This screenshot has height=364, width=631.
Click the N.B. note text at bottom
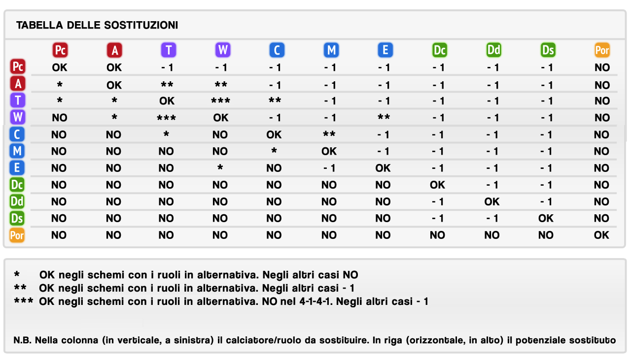click(x=315, y=340)
